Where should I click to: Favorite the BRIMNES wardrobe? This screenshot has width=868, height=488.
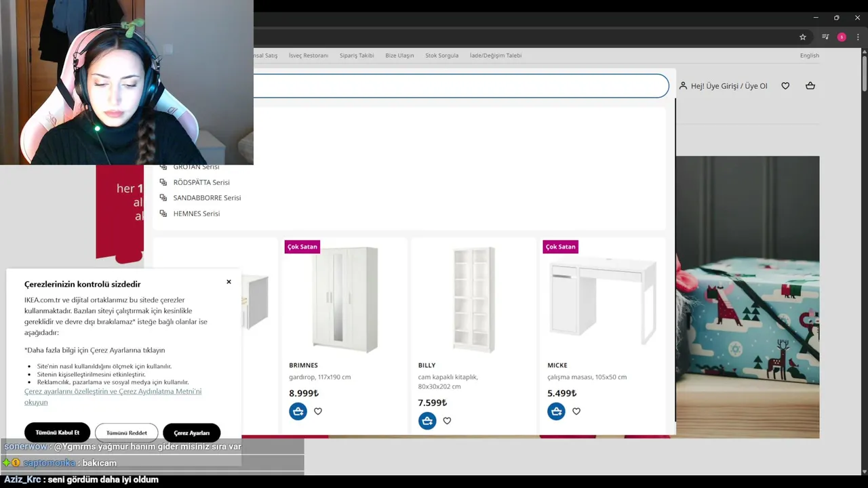(318, 411)
